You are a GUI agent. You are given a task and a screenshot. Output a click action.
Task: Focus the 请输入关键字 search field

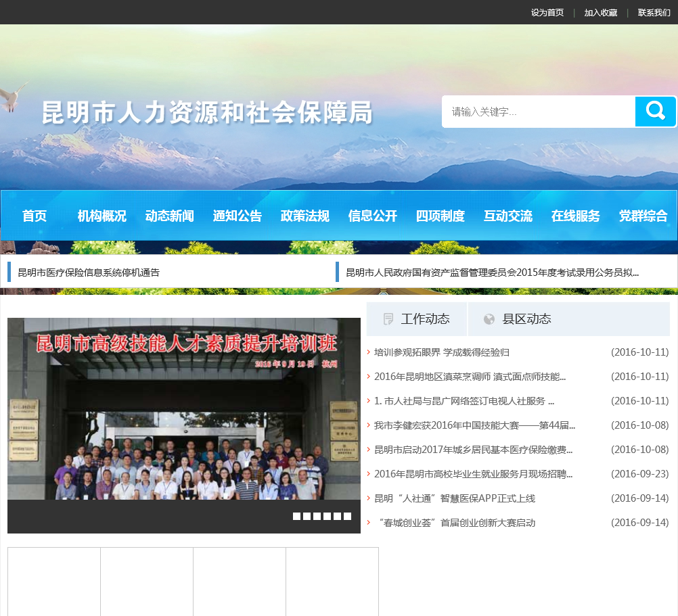point(539,112)
